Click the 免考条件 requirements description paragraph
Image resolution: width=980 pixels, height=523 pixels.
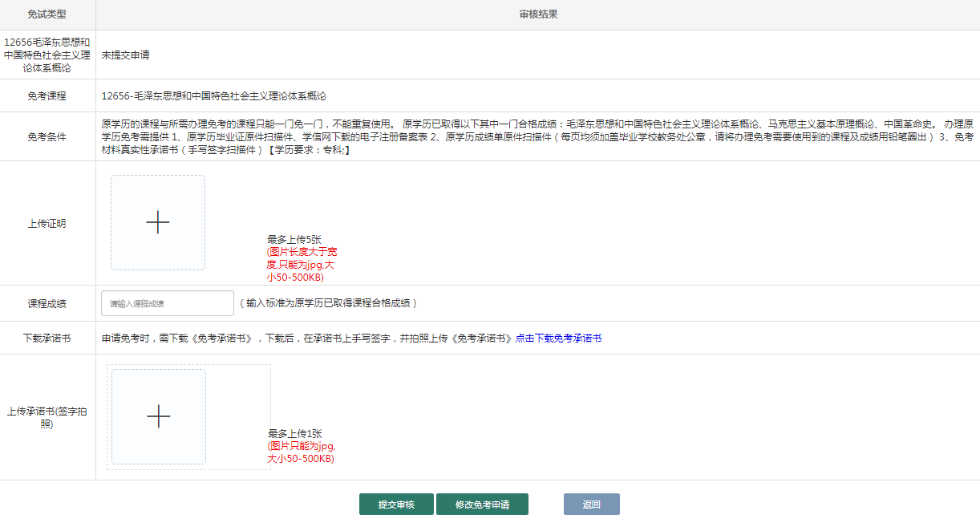(537, 137)
